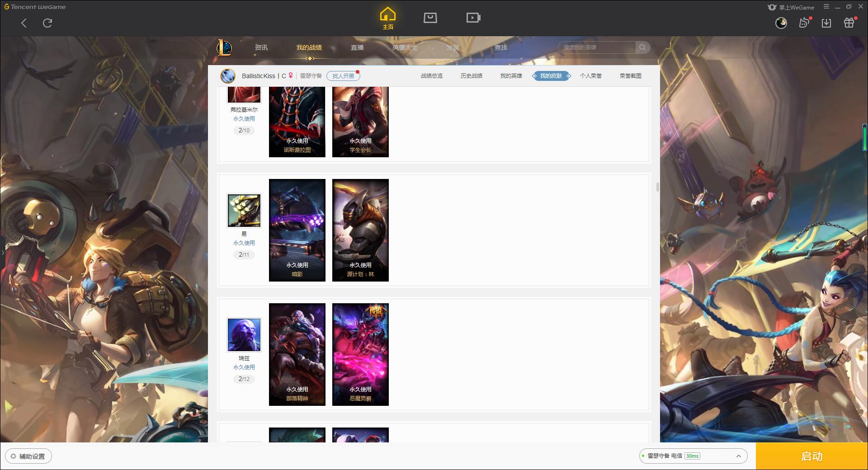Click the 掌上WeGame link

pyautogui.click(x=791, y=7)
